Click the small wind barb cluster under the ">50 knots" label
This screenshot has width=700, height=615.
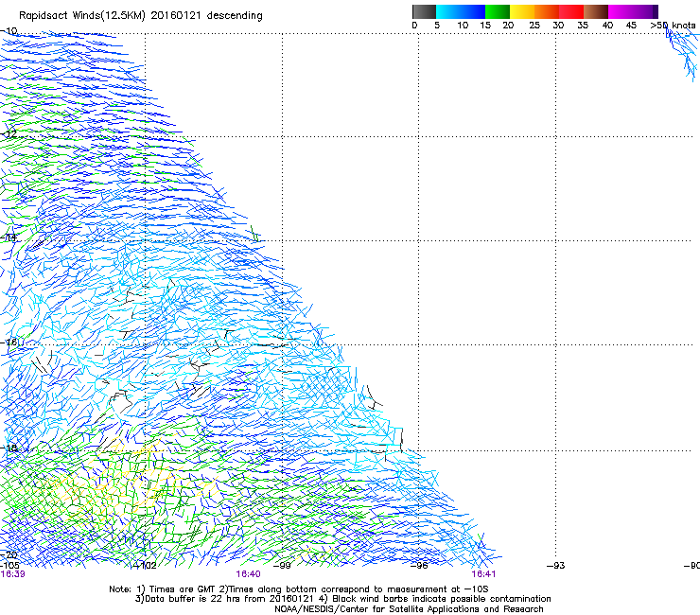[x=683, y=53]
